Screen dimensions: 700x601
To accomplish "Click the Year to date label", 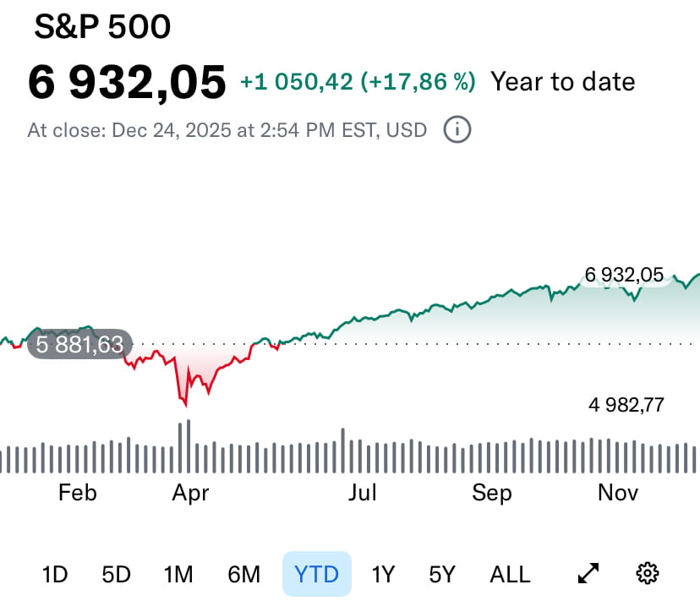I will point(562,82).
